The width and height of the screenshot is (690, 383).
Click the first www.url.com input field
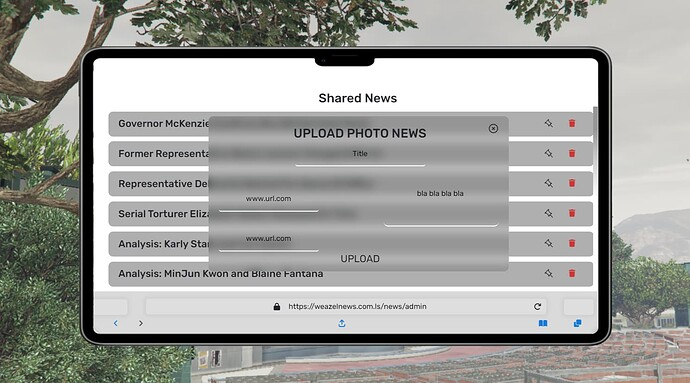[268, 202]
